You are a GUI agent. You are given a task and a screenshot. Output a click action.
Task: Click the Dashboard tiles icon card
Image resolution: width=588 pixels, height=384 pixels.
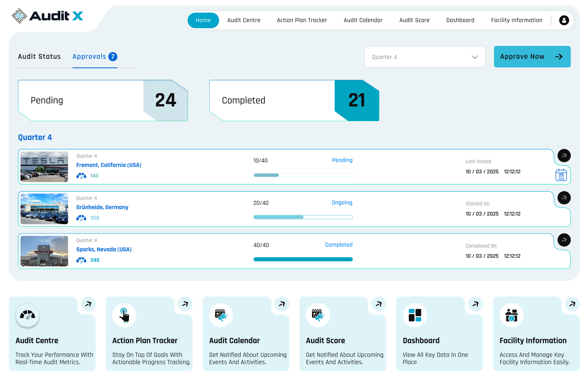coord(415,315)
